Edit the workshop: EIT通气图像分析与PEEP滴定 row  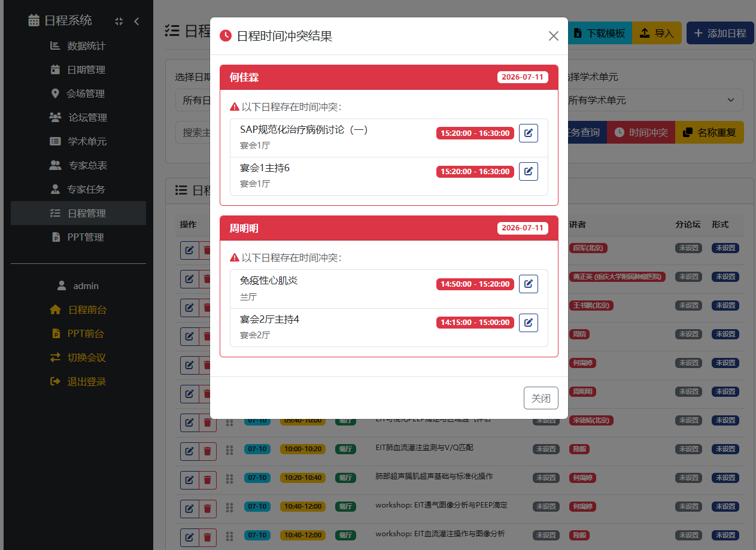(x=189, y=509)
